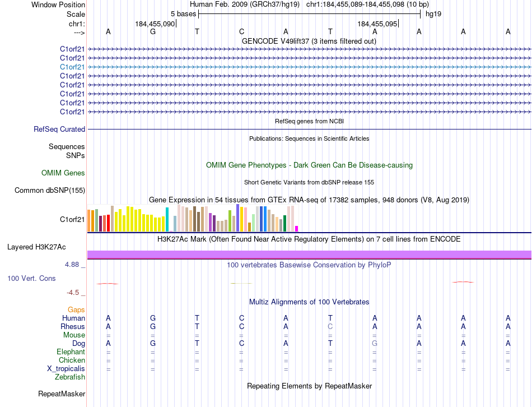Click the grey mismatched 'G' in the Dog row
This screenshot has width=532, height=407.
375,344
